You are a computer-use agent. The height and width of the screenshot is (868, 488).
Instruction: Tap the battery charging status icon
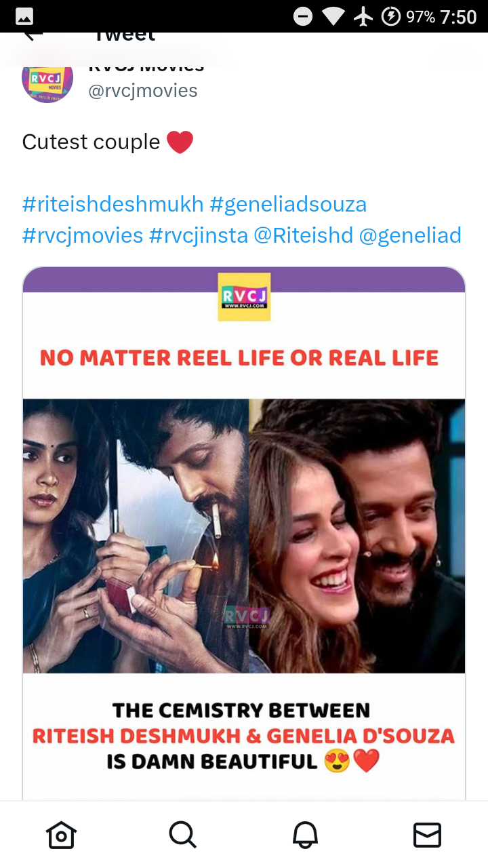coord(391,17)
